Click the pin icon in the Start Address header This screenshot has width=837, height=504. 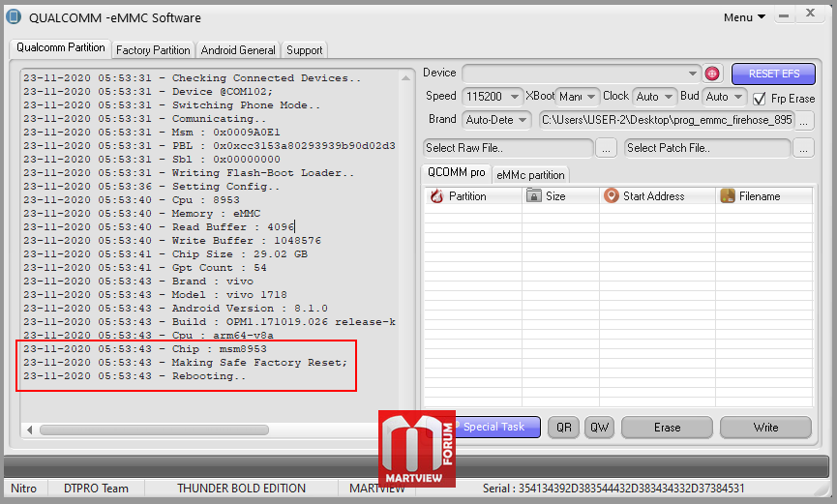[612, 195]
